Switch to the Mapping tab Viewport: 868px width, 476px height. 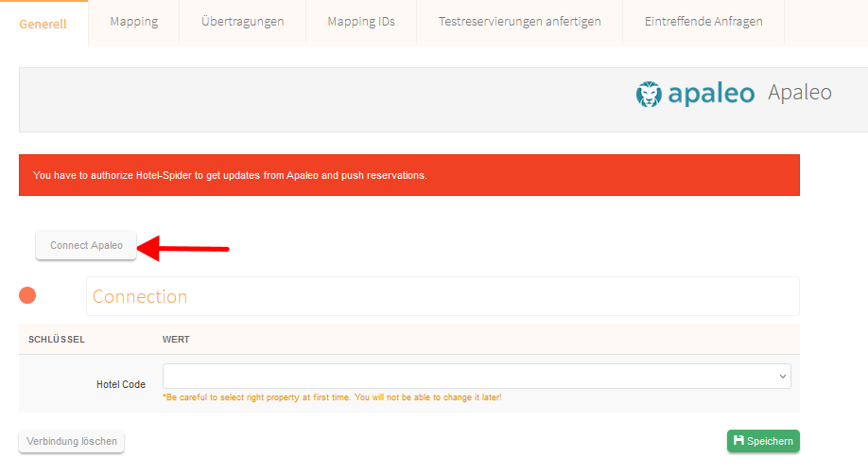click(134, 22)
